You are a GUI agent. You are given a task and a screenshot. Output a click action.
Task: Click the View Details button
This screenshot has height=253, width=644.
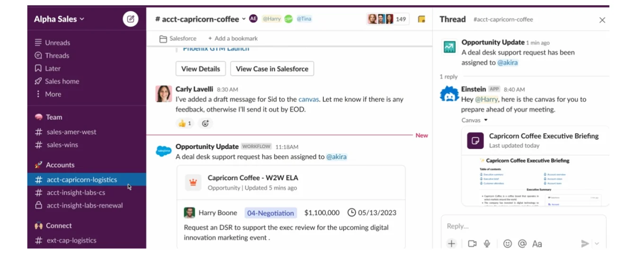(200, 69)
